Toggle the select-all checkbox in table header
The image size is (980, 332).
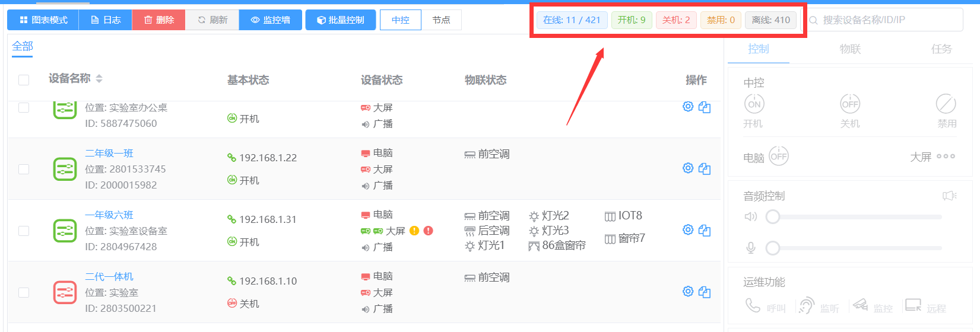[x=24, y=80]
